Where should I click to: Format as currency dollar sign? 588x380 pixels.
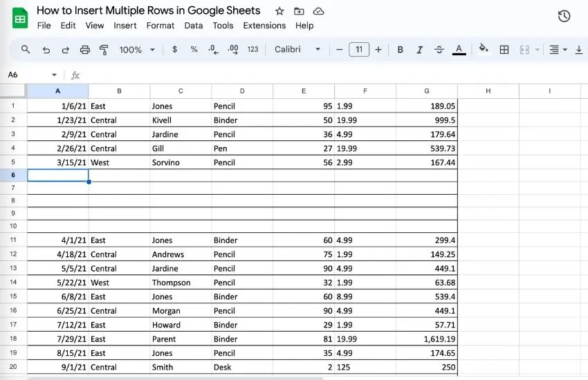[174, 50]
